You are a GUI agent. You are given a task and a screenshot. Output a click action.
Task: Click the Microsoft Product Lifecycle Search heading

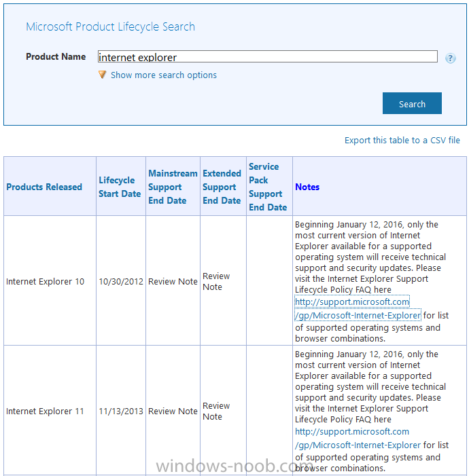(x=110, y=26)
